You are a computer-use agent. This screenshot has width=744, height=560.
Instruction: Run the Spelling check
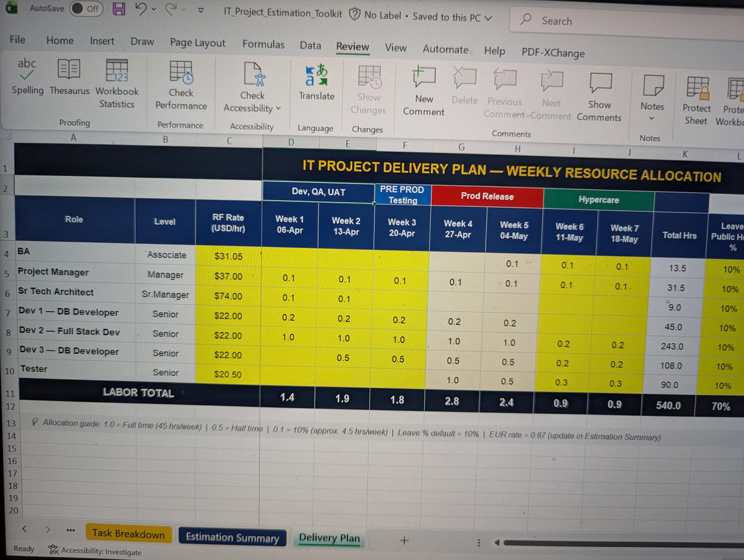coord(27,76)
